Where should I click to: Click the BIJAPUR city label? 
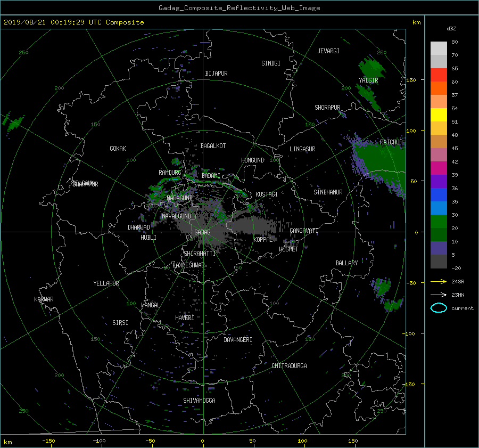click(x=216, y=74)
